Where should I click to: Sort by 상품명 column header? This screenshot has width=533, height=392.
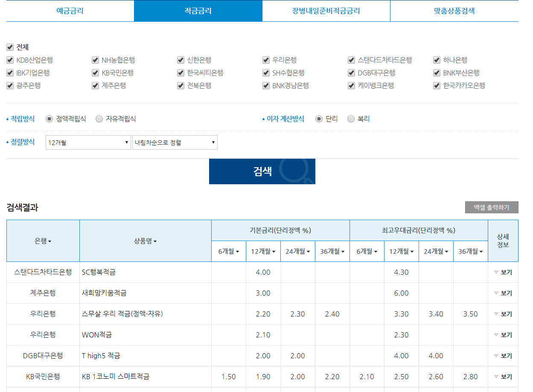pyautogui.click(x=146, y=241)
